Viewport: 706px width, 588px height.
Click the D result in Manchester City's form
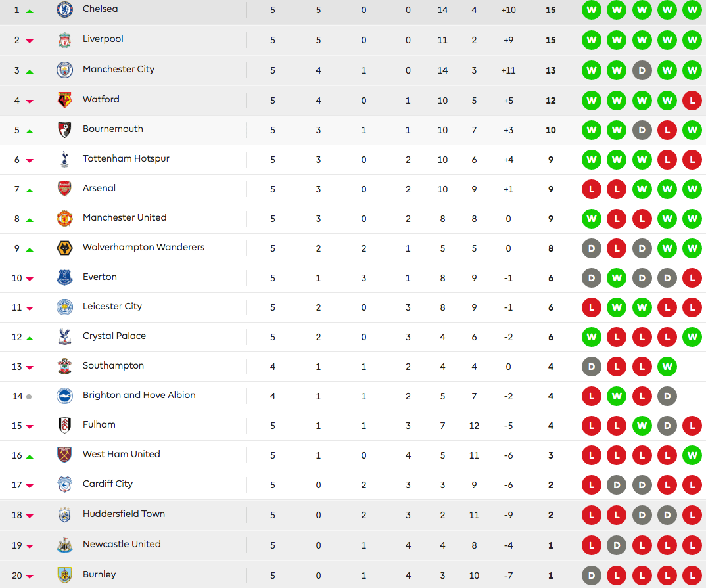(x=642, y=70)
